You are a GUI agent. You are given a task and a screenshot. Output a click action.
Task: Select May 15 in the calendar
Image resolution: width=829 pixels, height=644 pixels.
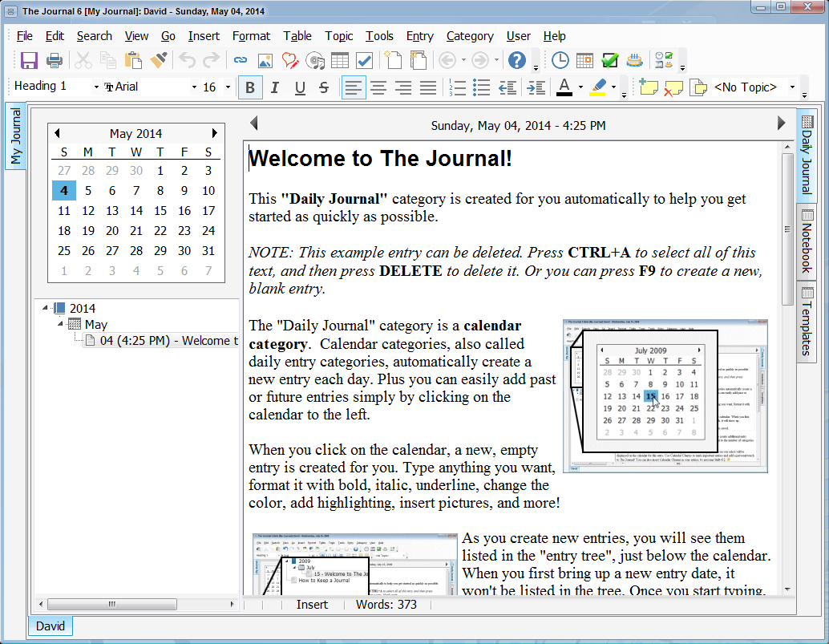click(160, 211)
